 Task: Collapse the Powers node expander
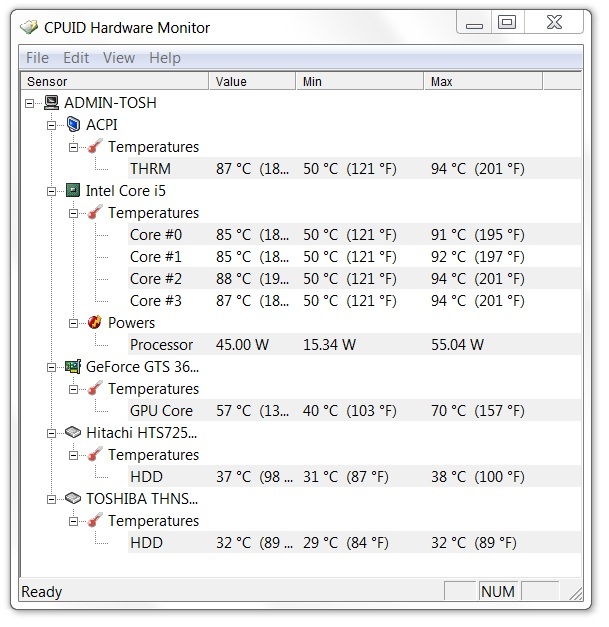(74, 323)
